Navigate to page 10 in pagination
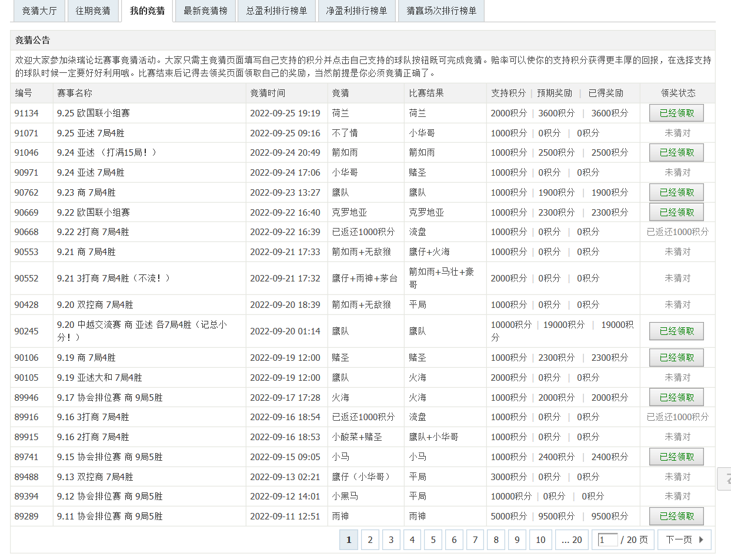This screenshot has height=560, width=731. click(540, 540)
